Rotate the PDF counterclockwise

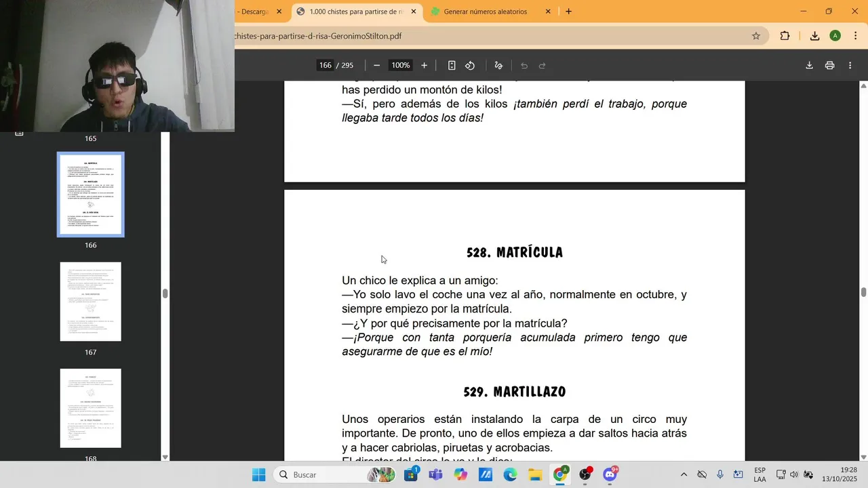coord(470,65)
